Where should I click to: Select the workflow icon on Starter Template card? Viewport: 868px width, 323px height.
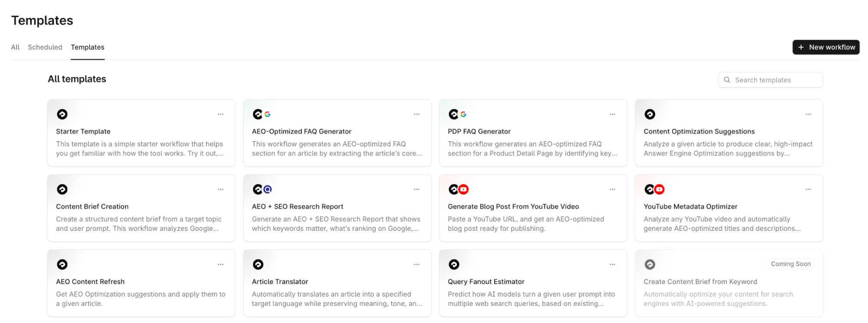pos(63,114)
